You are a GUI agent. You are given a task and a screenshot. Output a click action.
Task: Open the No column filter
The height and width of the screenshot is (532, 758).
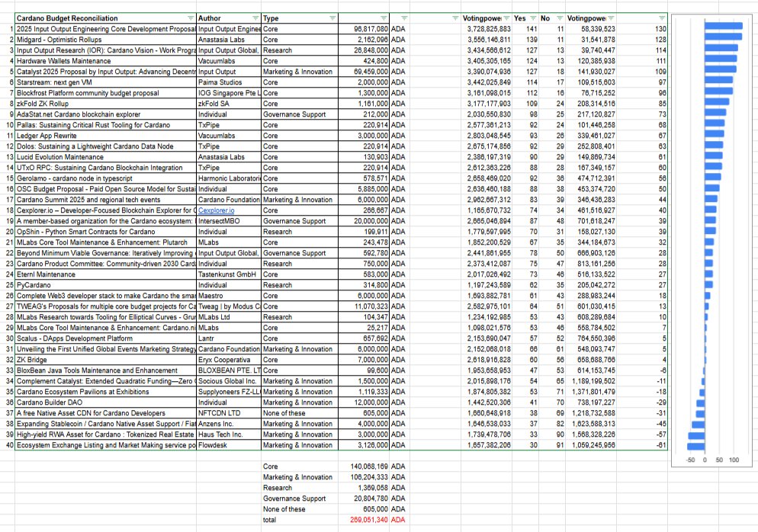click(x=559, y=18)
